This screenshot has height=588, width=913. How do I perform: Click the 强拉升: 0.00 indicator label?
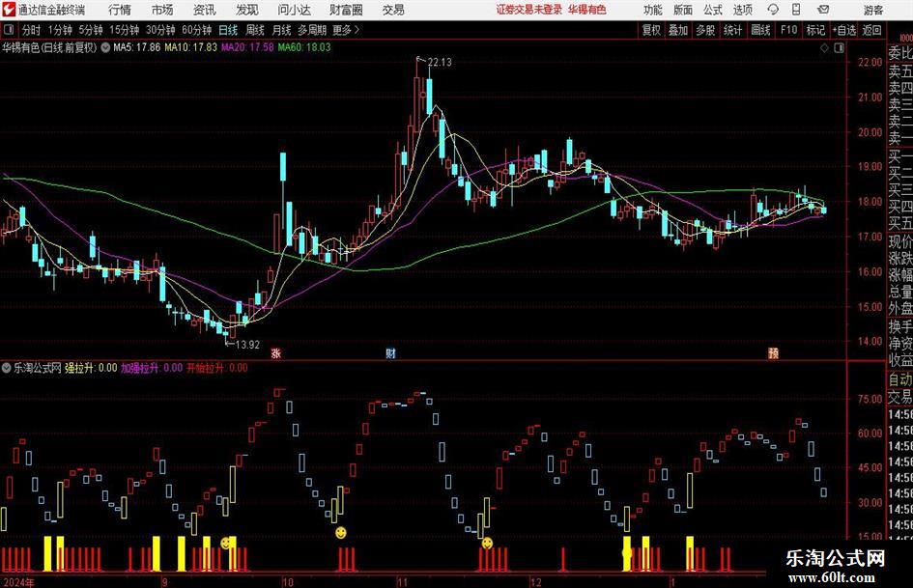(91, 368)
